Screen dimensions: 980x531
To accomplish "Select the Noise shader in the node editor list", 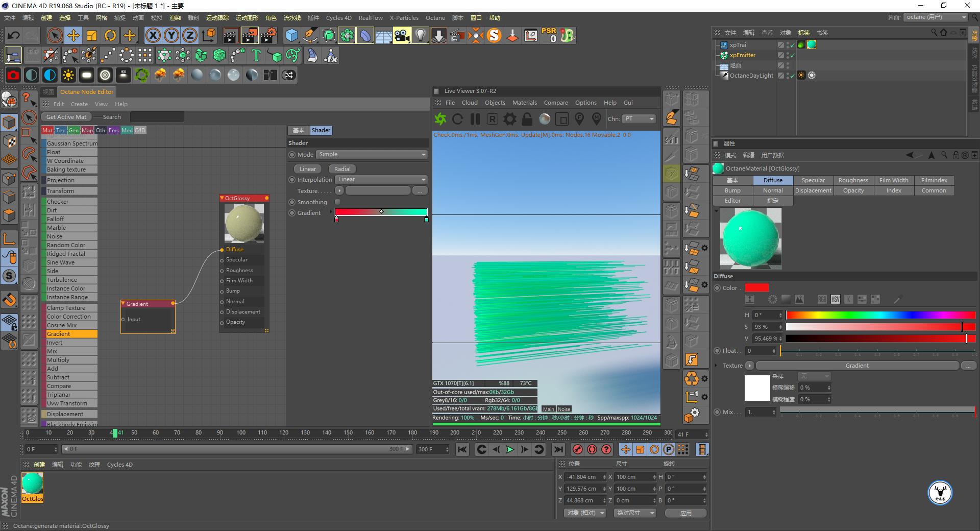I will [x=70, y=236].
